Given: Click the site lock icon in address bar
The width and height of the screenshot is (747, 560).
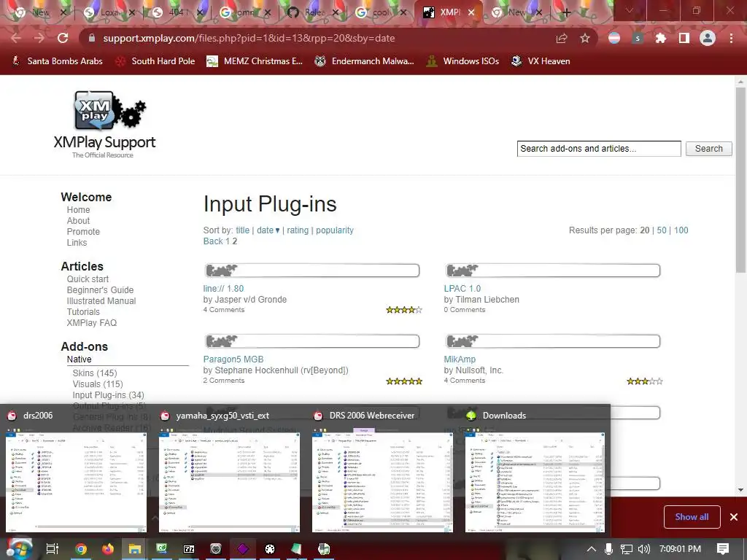Looking at the screenshot, I should [x=92, y=38].
